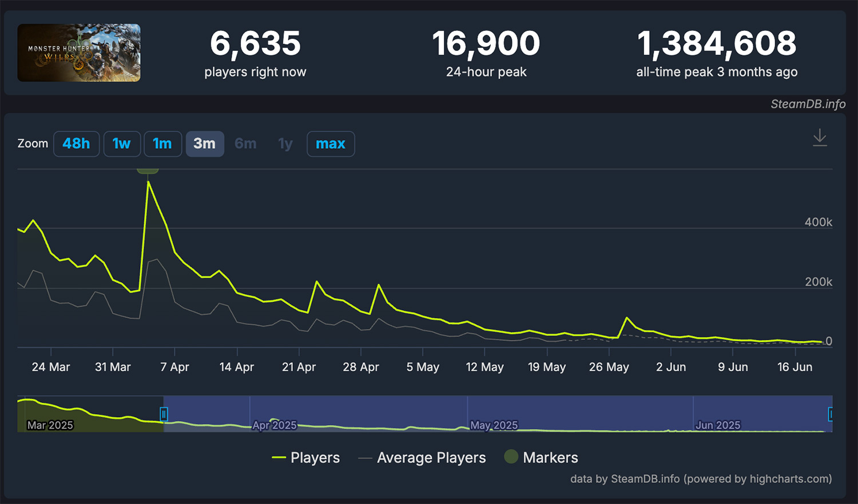Click the 1,384,608 all-time peak figure
The height and width of the screenshot is (504, 858).
pyautogui.click(x=717, y=43)
